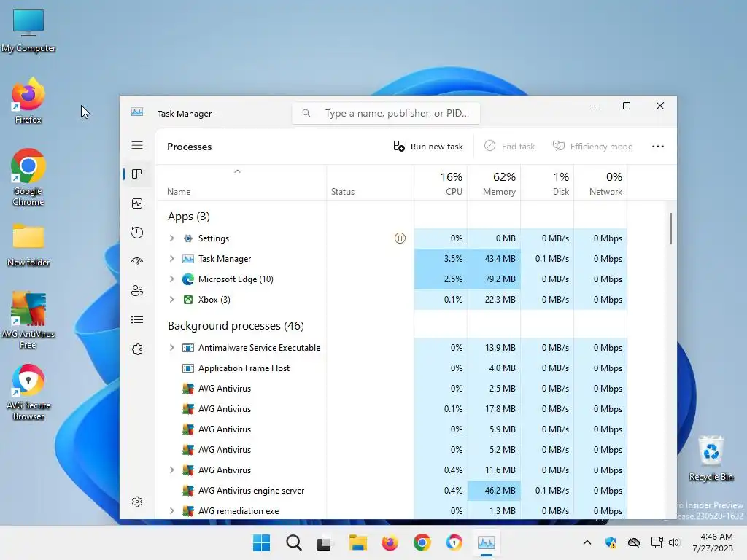Screen dimensions: 747x560
Task: Click the Microsoft Edge process icon
Action: (x=188, y=279)
